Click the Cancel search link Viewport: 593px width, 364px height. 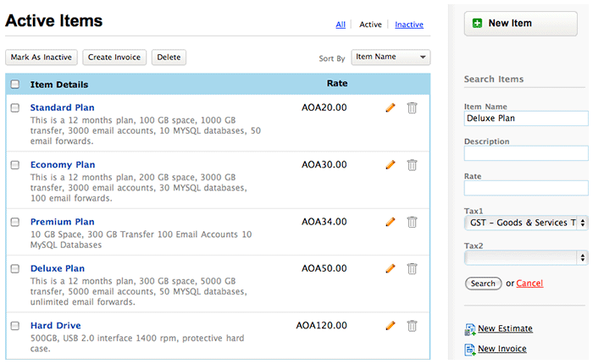529,284
